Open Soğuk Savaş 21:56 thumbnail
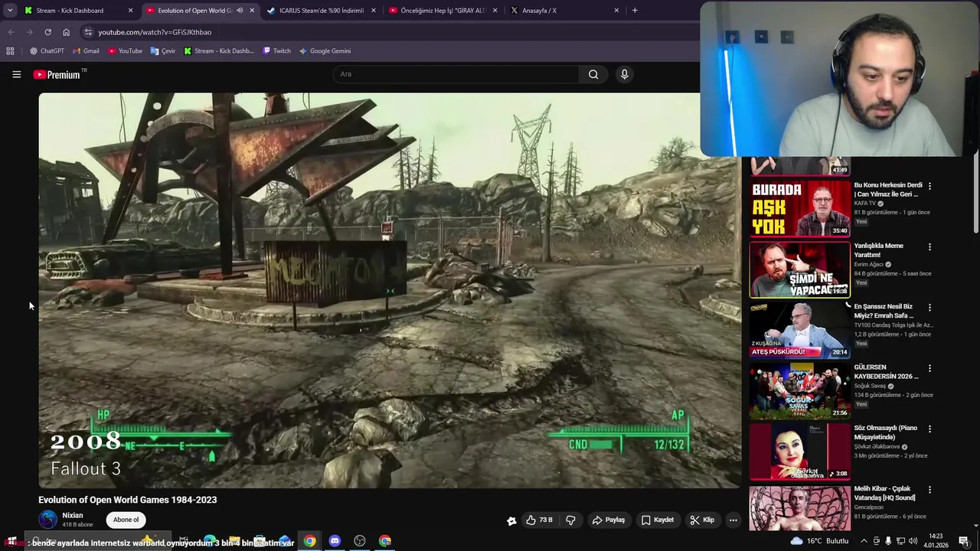 799,391
